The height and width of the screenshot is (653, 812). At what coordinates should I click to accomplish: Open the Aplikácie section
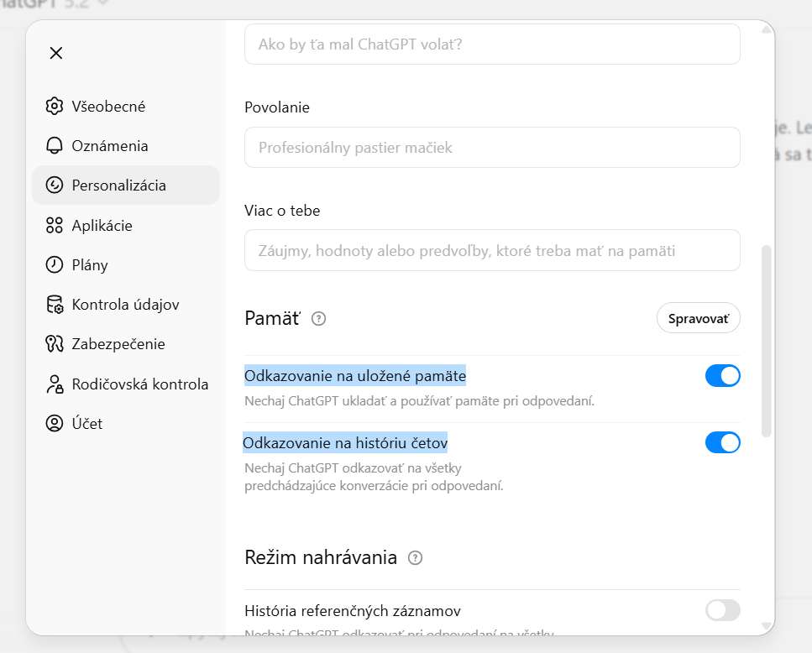click(x=125, y=225)
